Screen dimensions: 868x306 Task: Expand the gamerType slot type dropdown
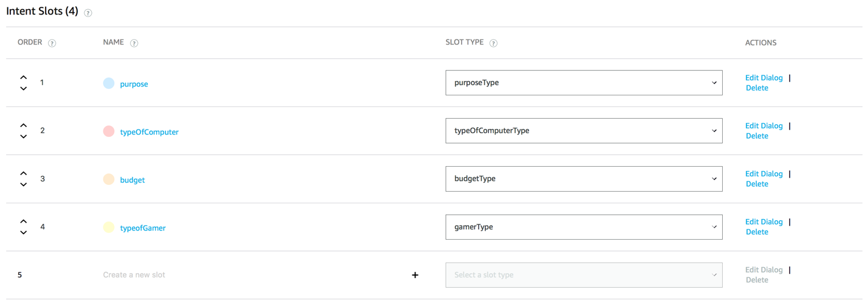[x=584, y=227]
